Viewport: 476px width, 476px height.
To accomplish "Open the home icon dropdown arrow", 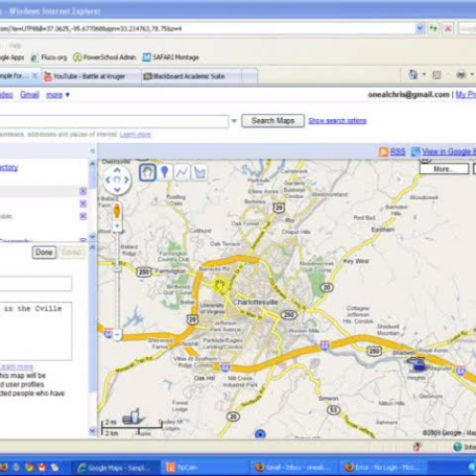I will point(425,75).
